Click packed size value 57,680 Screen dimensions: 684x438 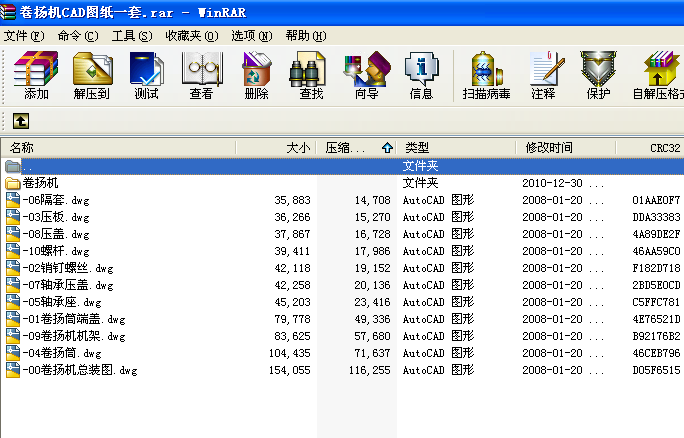(x=372, y=336)
